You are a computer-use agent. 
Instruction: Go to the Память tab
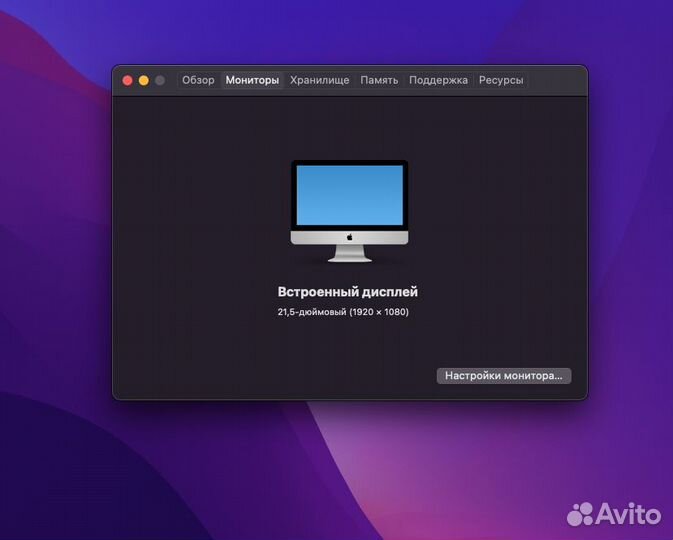coord(379,80)
